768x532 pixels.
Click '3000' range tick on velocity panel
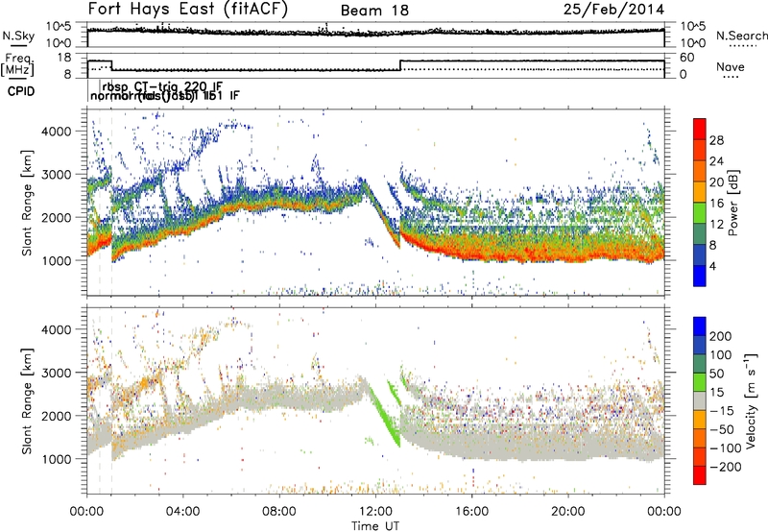click(57, 373)
